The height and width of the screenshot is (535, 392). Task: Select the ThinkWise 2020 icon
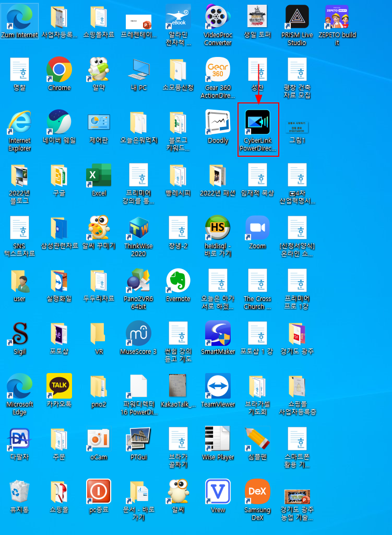coord(138,228)
